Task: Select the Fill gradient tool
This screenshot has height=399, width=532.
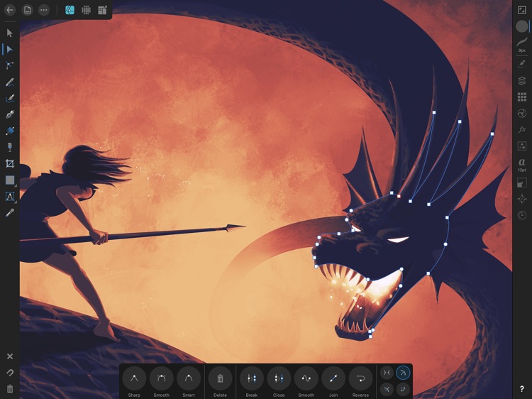Action: click(x=10, y=131)
